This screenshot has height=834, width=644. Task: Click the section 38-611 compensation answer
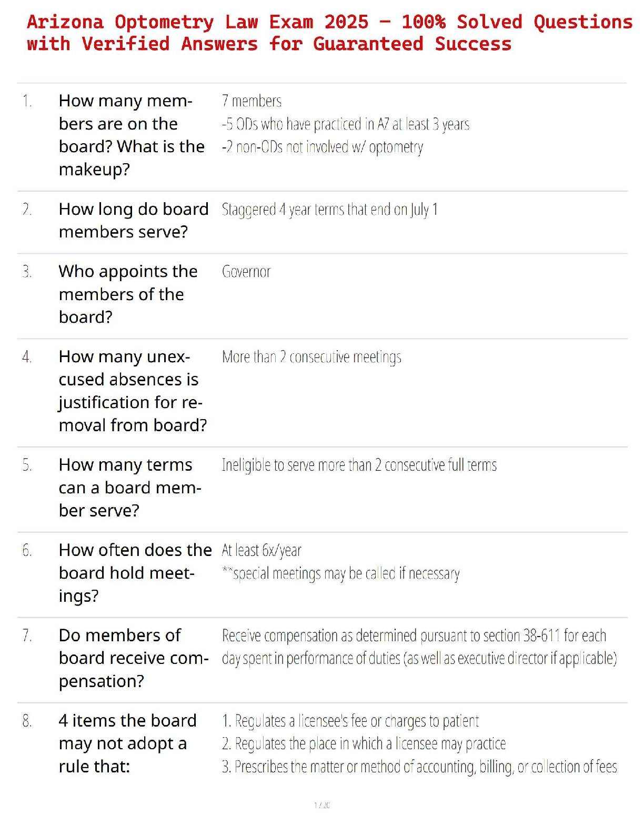[x=419, y=647]
